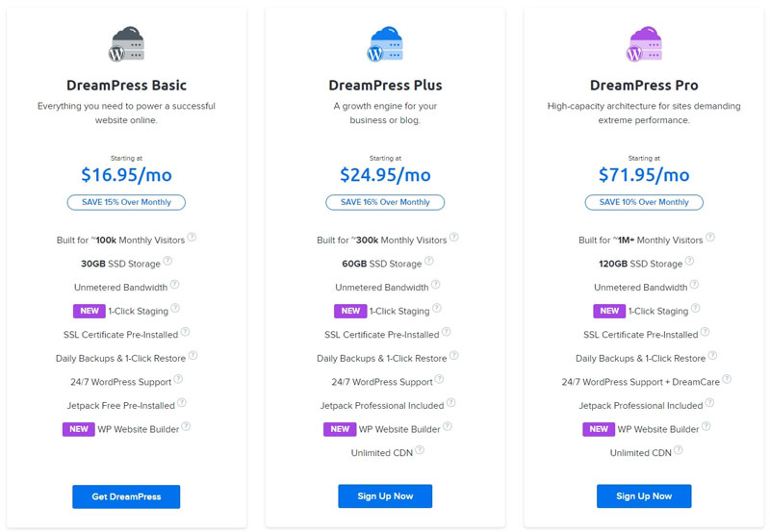770x532 pixels.
Task: Open help icon beside Basic 24/7 WordPress Support
Action: 178,379
